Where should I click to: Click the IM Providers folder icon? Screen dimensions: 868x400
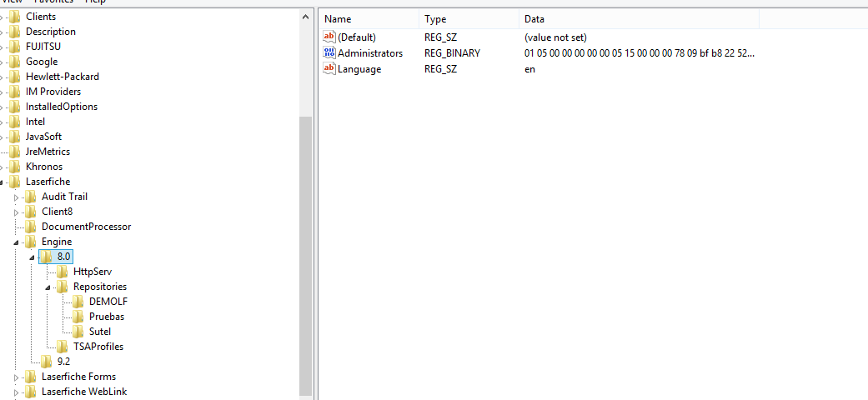pyautogui.click(x=14, y=92)
